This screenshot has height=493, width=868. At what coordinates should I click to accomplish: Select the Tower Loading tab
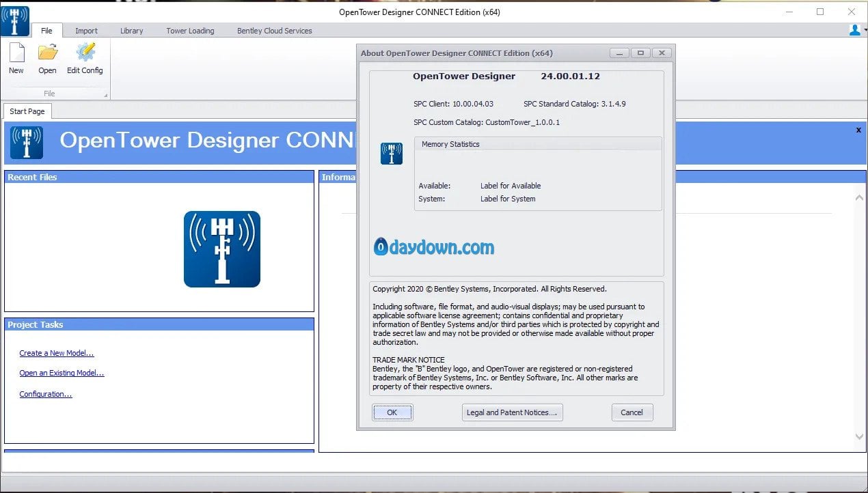(x=190, y=31)
